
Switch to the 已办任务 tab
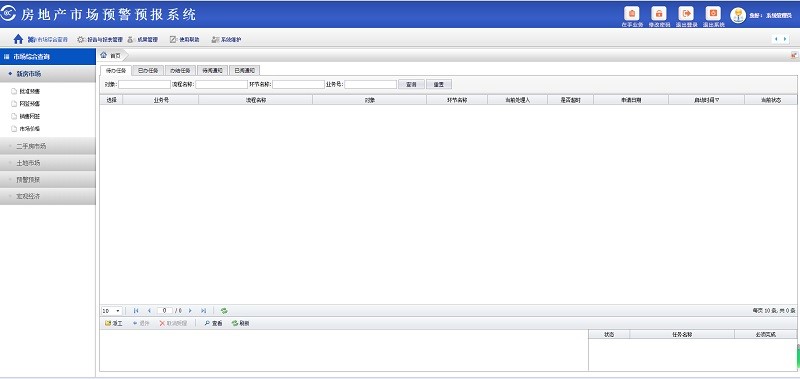[x=148, y=70]
